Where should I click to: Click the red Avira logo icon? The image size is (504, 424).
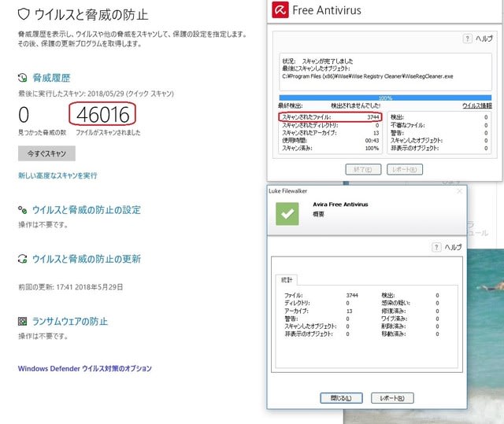coord(280,10)
